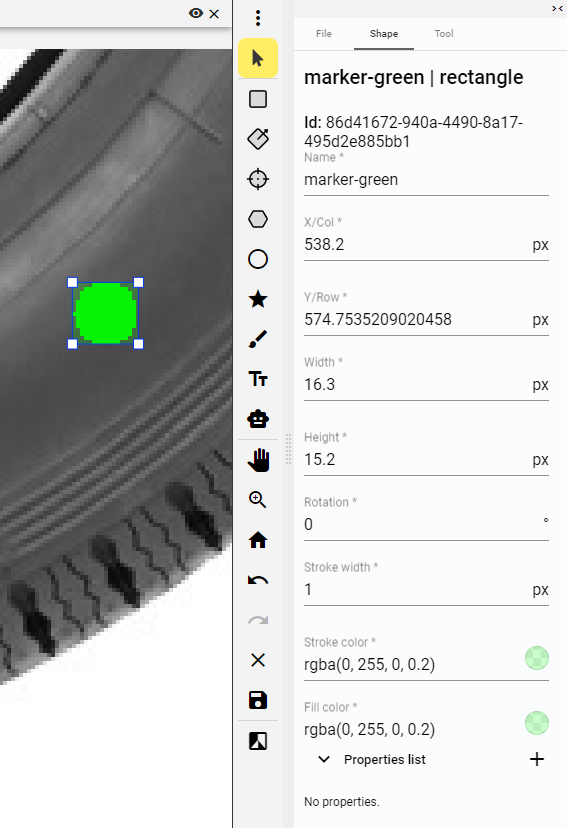Switch to the Tool tab

[444, 34]
